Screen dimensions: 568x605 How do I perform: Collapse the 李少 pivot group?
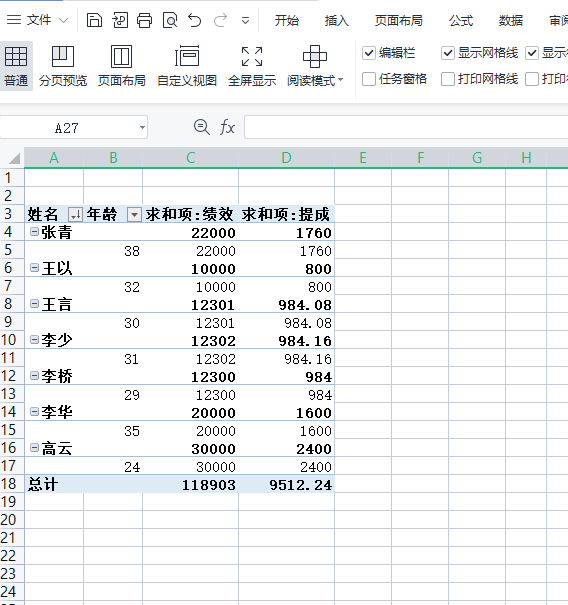[x=34, y=340]
